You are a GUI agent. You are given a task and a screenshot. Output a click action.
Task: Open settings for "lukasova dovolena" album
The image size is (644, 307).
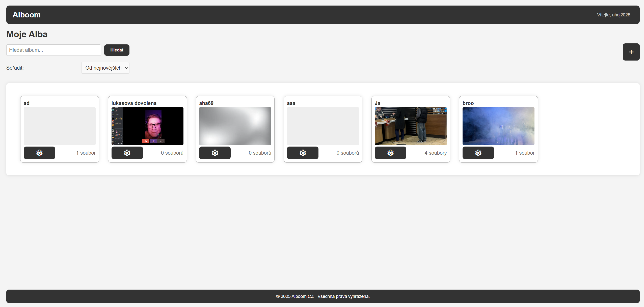click(x=127, y=153)
